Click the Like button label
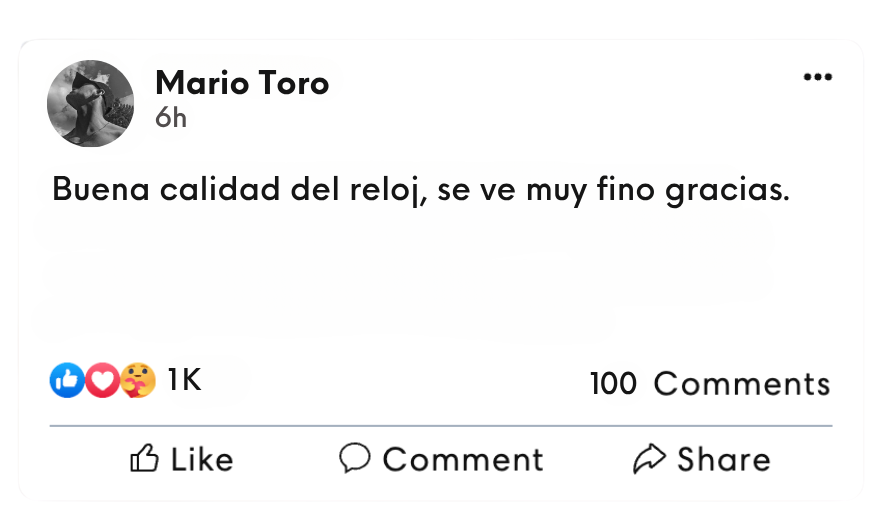Viewport: 888px width, 516px height. coord(201,459)
